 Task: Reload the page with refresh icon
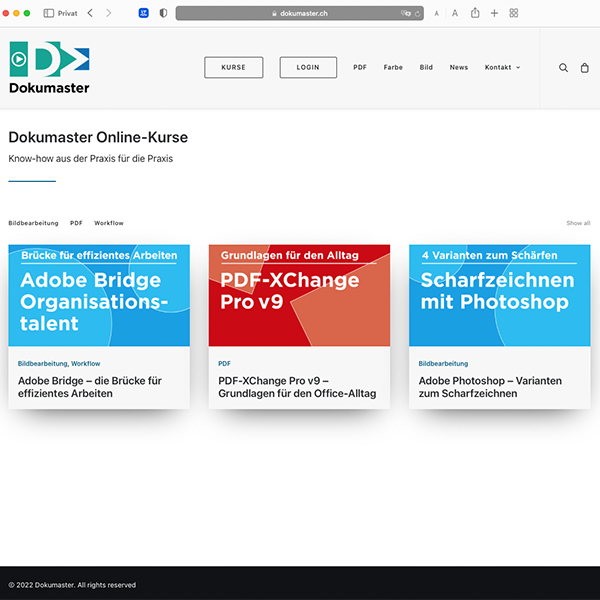click(x=417, y=13)
